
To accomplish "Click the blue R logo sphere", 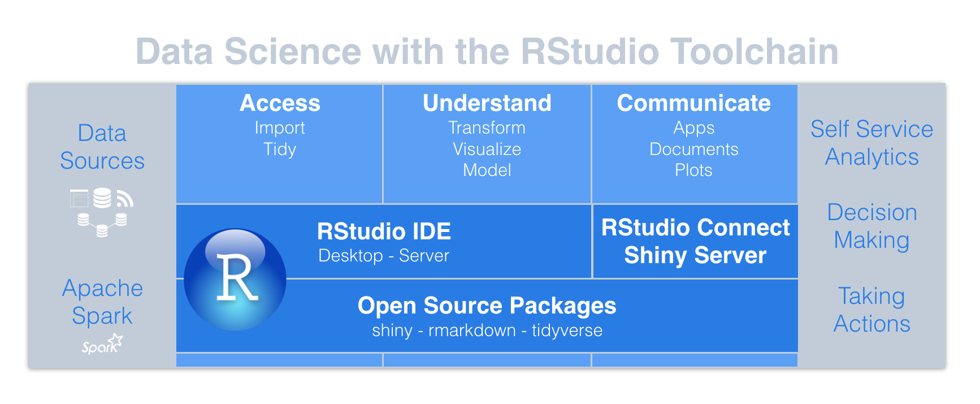I will [x=235, y=280].
